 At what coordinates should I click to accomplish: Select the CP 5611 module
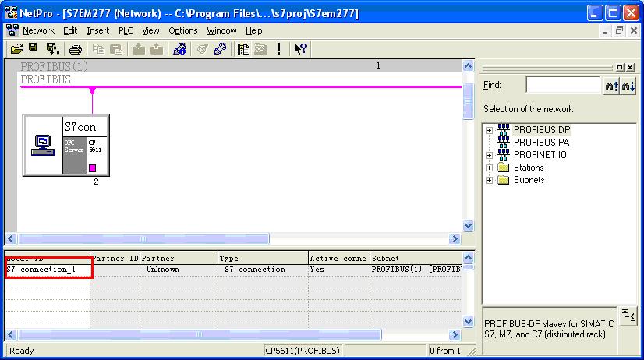[x=97, y=155]
